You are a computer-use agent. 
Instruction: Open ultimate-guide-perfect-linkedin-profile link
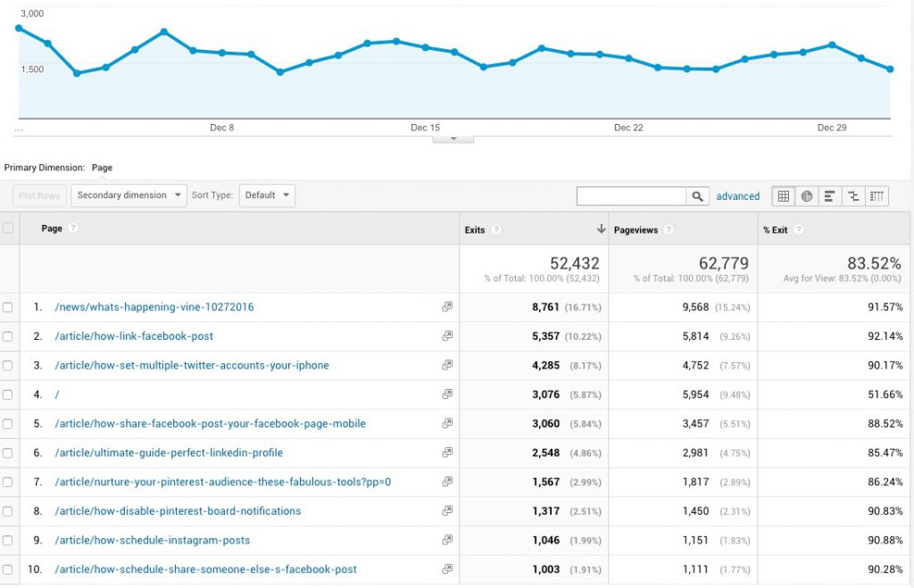point(169,452)
